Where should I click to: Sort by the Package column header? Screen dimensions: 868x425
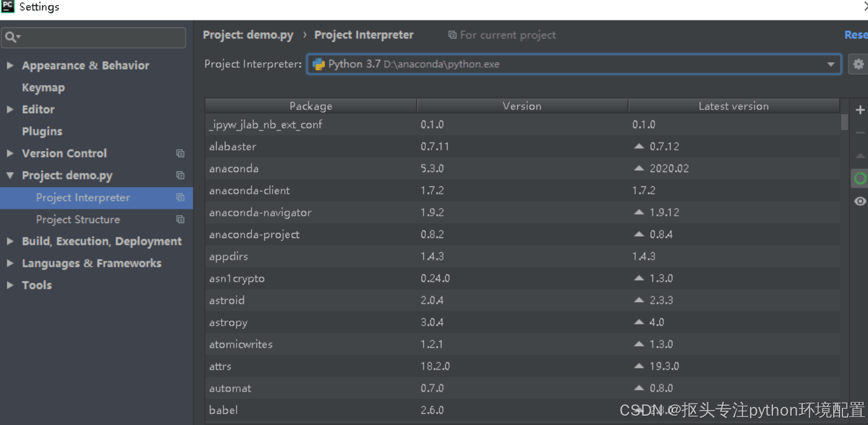[311, 106]
